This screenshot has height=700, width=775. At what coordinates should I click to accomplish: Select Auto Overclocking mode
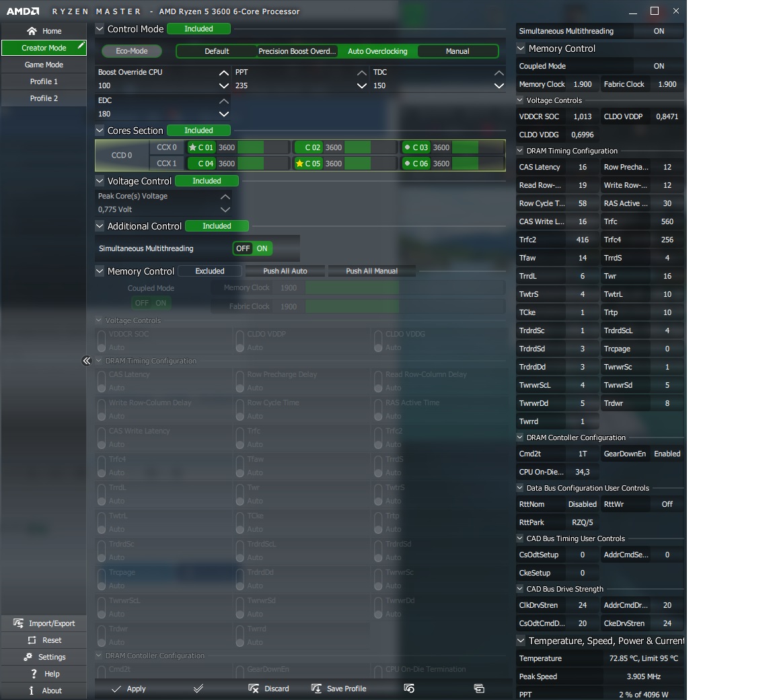[377, 51]
